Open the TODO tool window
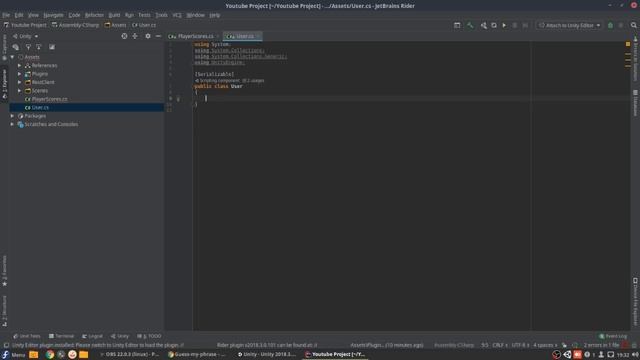640x360 pixels. (x=149, y=336)
